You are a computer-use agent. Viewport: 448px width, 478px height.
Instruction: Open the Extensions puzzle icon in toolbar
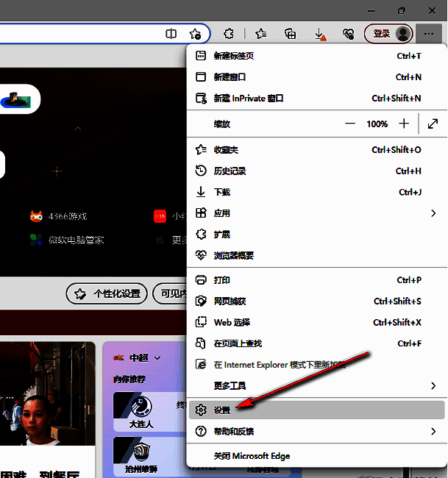click(x=229, y=34)
